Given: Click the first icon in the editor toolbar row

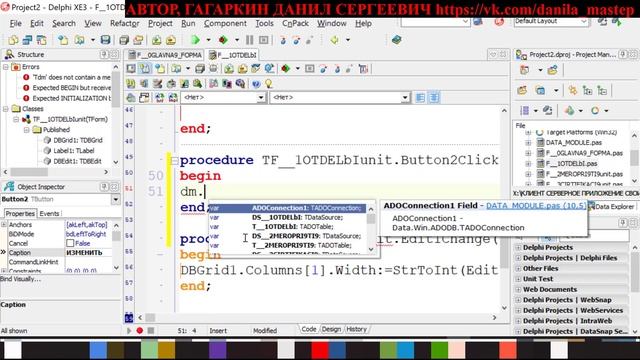Looking at the screenshot, I should (x=131, y=69).
